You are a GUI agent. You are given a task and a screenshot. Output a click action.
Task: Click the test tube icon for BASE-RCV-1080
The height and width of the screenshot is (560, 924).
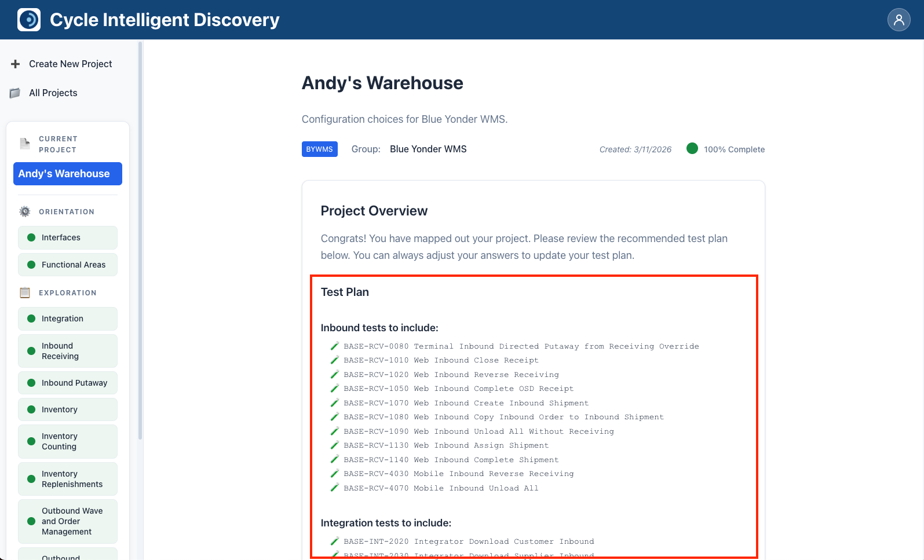(x=334, y=417)
